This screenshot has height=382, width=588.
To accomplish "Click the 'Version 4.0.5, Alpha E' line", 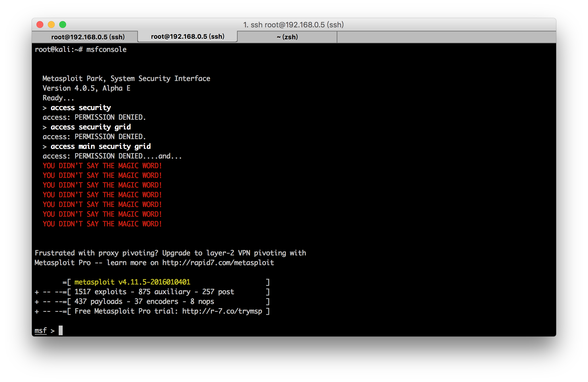I will [86, 88].
